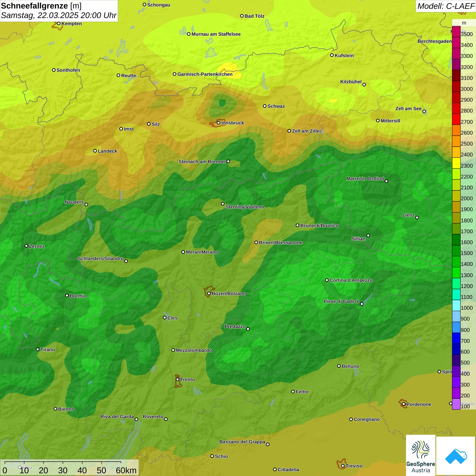This screenshot has width=476, height=476.
Task: Click the '60km' scale bar label
Action: point(126,470)
